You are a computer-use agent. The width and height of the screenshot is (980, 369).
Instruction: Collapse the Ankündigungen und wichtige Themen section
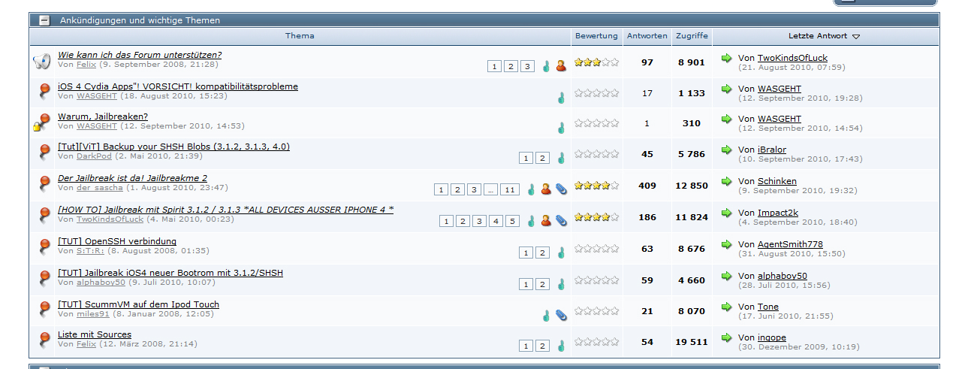click(x=45, y=20)
